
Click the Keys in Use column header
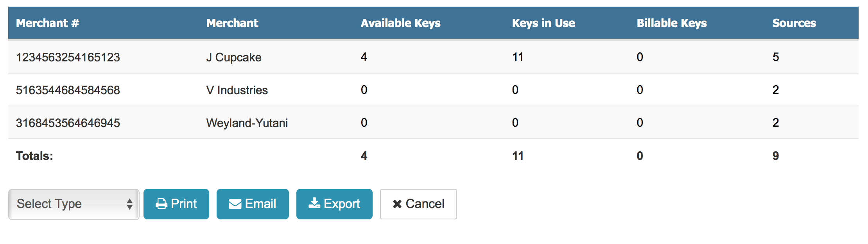[543, 23]
